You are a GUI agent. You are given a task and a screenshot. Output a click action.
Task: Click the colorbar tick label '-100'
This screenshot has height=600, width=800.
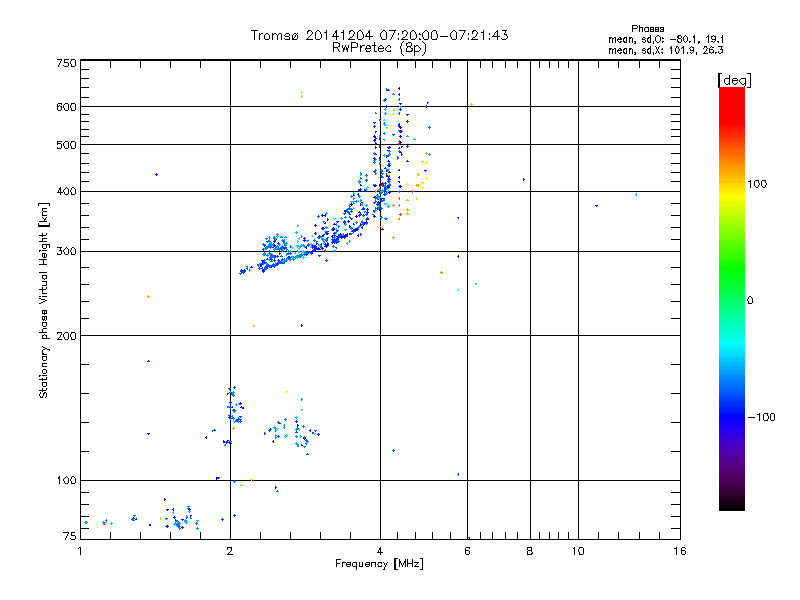coord(762,417)
